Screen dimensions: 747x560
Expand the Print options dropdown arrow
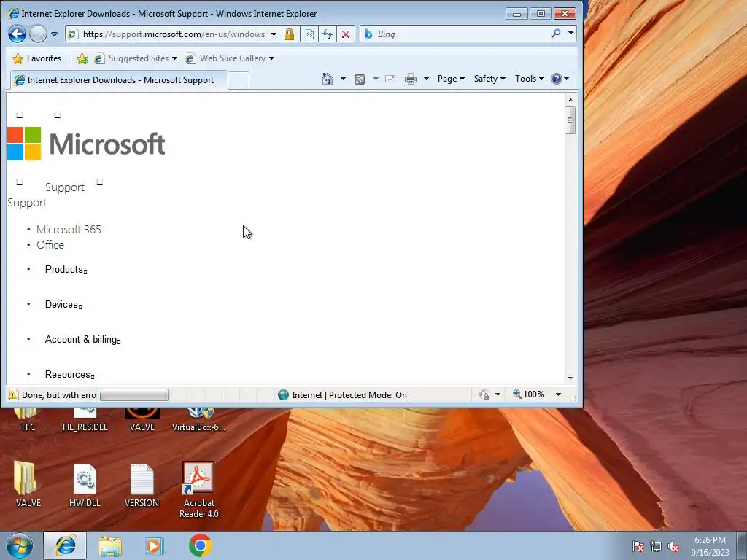click(426, 79)
